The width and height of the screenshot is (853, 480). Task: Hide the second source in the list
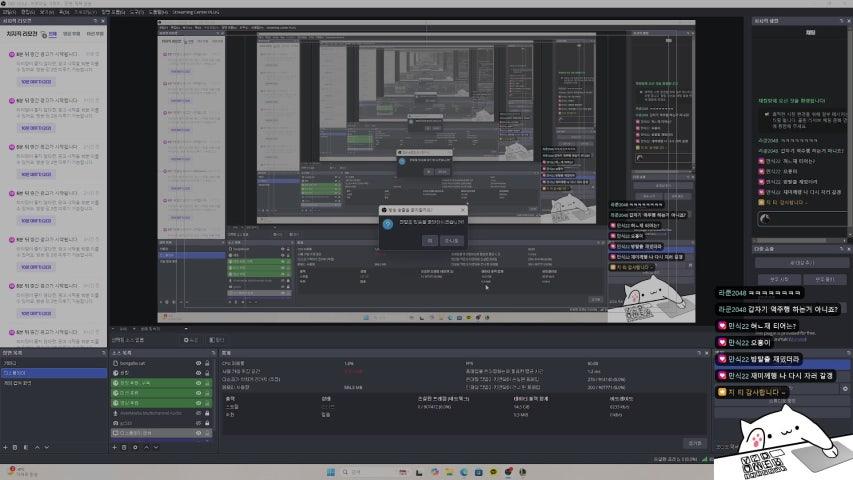tap(198, 373)
